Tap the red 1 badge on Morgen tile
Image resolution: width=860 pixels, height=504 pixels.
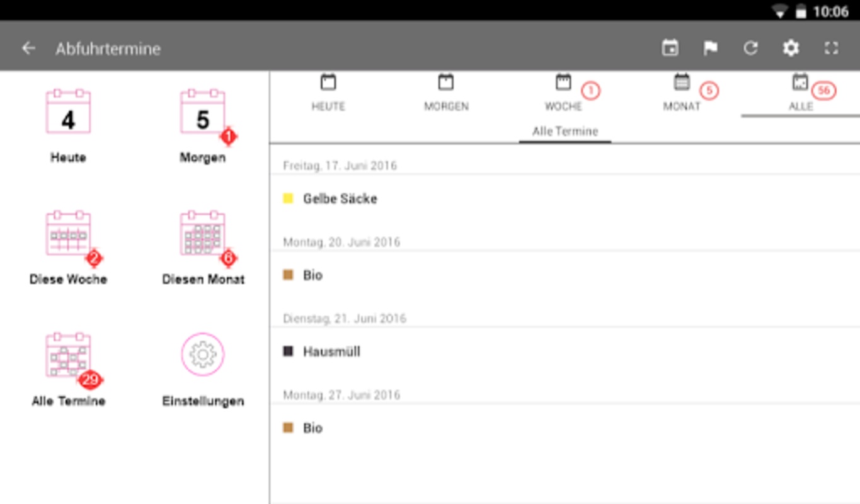(228, 136)
